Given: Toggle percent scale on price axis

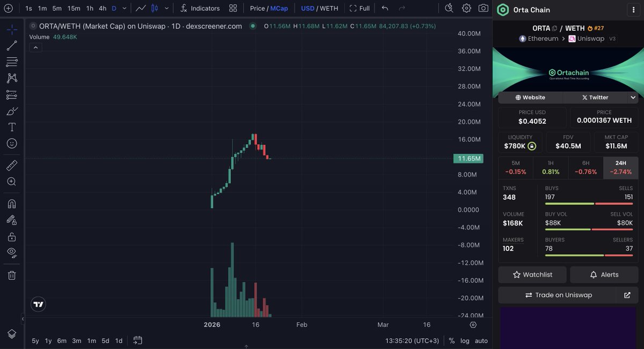Looking at the screenshot, I should (x=452, y=340).
